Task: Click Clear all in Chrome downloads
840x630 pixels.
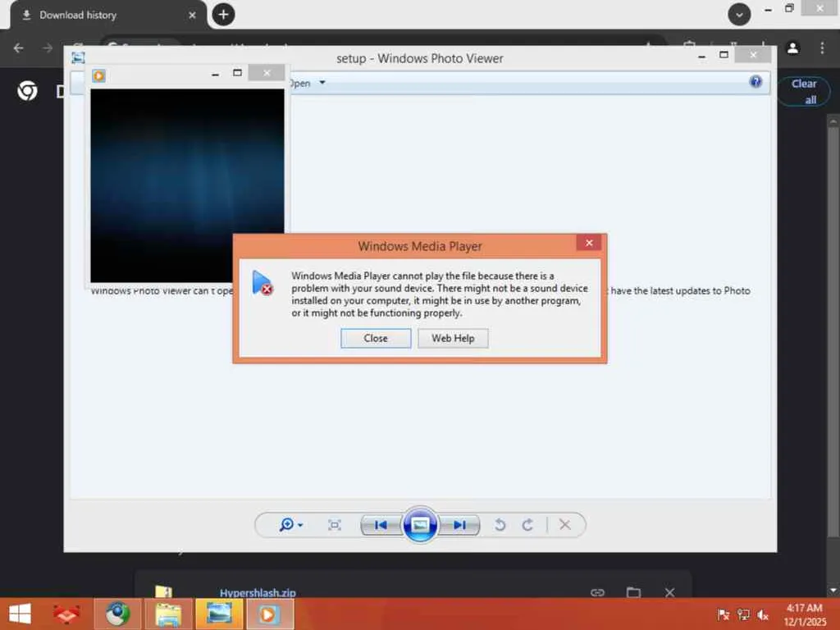Action: point(804,92)
